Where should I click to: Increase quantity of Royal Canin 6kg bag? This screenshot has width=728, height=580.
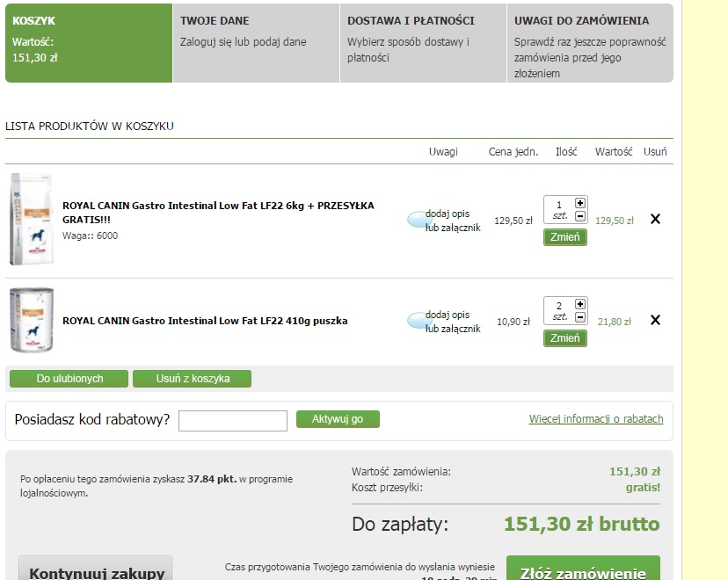579,203
